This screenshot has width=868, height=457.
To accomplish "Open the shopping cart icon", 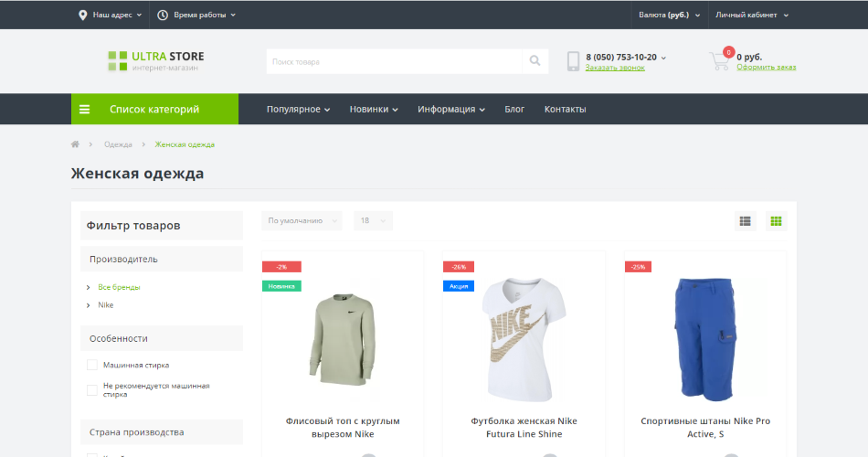I will point(718,61).
